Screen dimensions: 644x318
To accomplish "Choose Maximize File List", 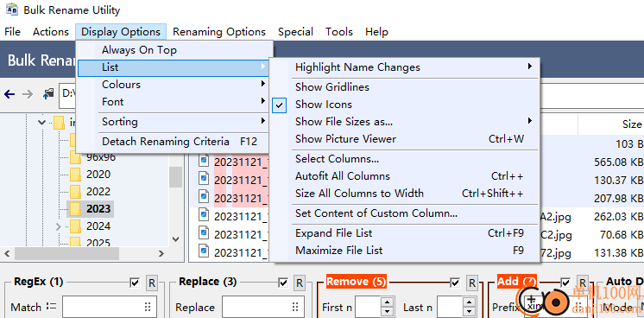I will pyautogui.click(x=404, y=251).
